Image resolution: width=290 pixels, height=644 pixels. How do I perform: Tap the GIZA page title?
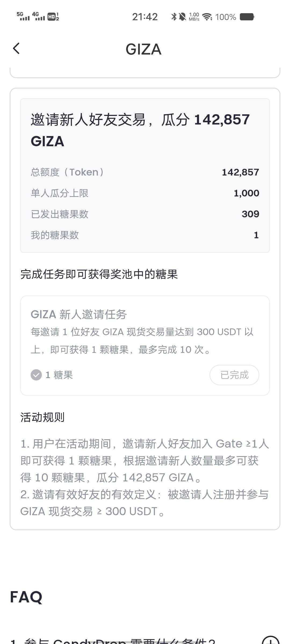[x=144, y=49]
